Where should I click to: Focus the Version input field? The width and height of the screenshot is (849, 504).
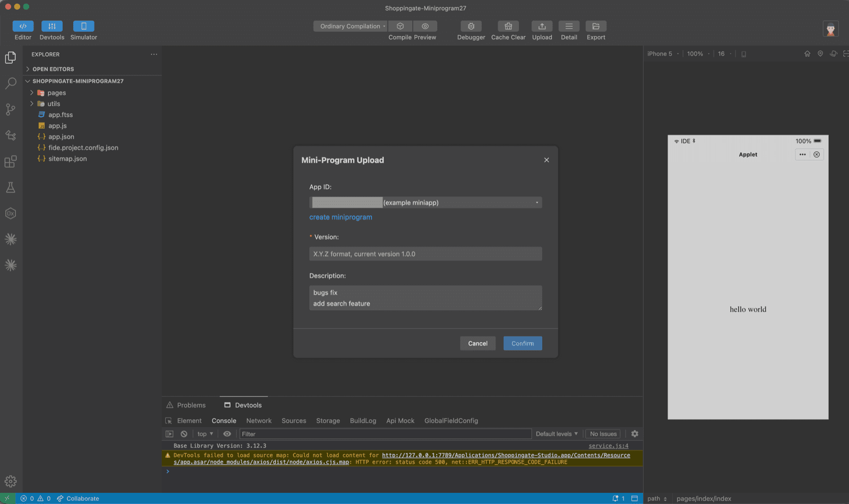pos(426,254)
